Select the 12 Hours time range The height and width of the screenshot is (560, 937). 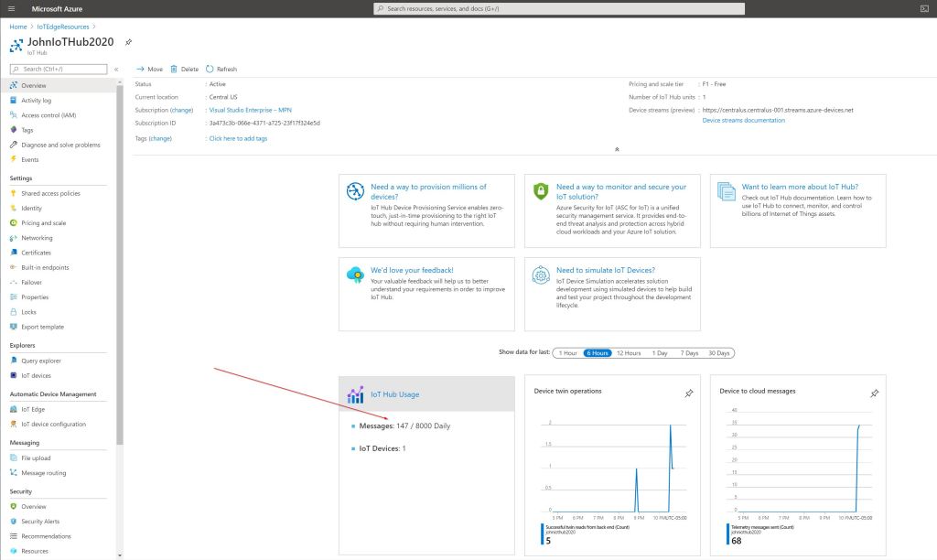point(629,352)
